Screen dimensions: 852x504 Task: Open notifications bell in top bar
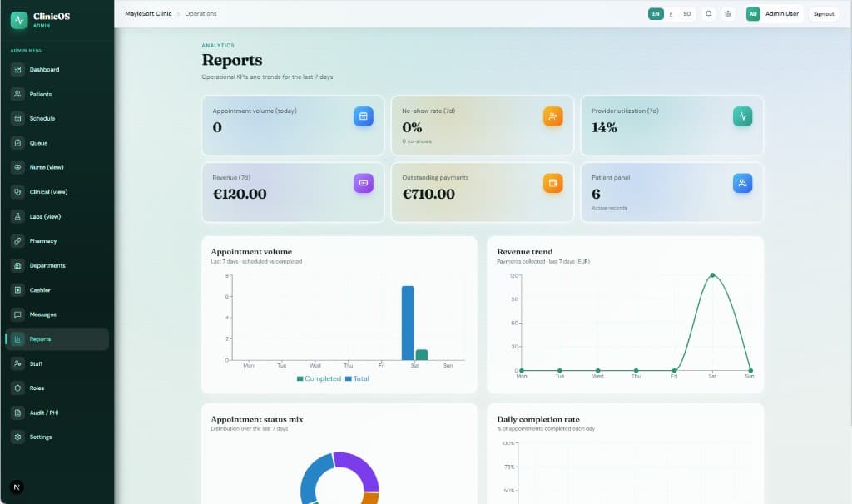coord(709,14)
